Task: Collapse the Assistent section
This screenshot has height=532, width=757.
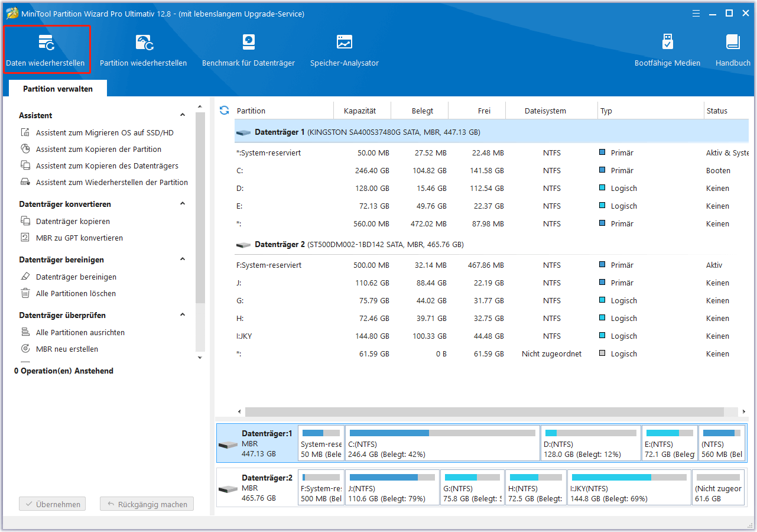Action: click(183, 115)
